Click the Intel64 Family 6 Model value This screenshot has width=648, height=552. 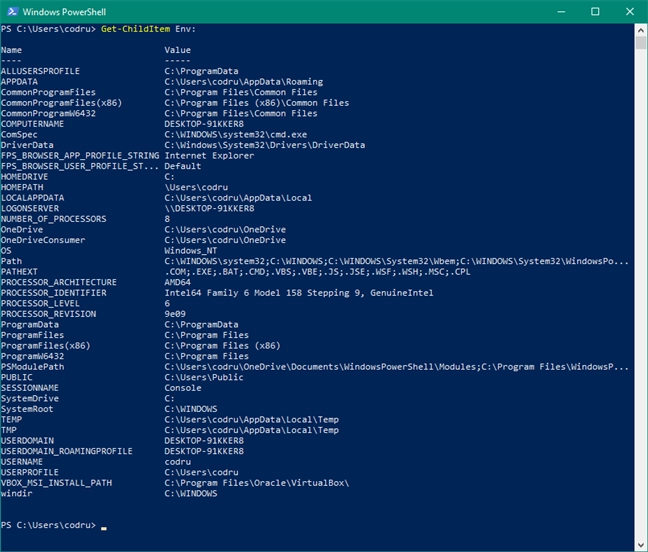(299, 293)
